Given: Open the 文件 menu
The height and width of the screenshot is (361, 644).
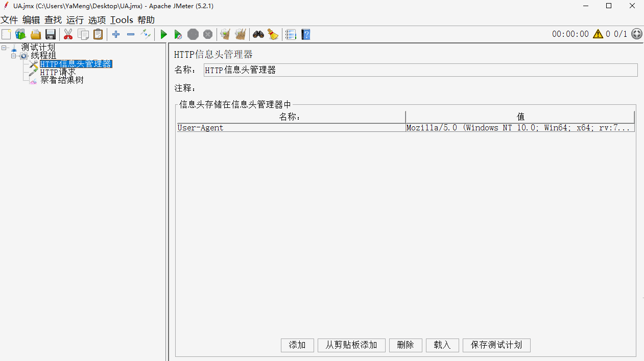Looking at the screenshot, I should [9, 20].
